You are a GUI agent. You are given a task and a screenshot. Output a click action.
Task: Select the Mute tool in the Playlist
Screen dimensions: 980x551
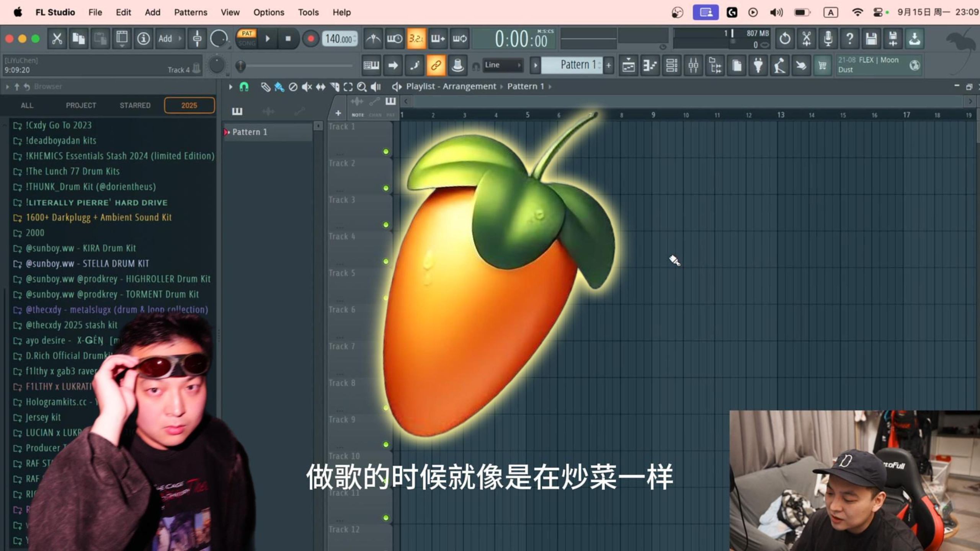click(307, 87)
